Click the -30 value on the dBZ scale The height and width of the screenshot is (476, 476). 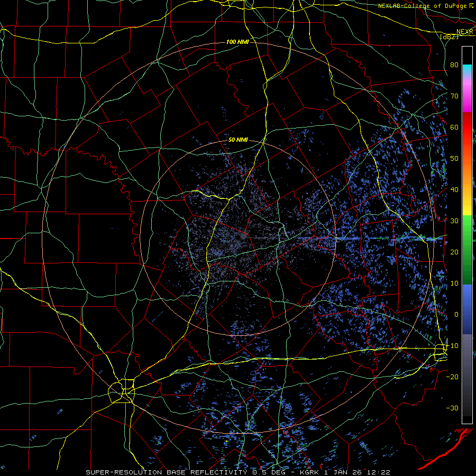click(452, 408)
